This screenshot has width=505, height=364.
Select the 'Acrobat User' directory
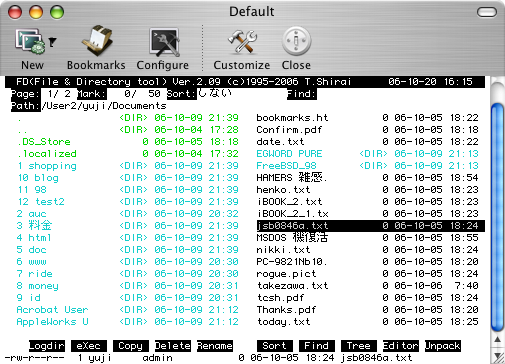[x=128, y=310]
